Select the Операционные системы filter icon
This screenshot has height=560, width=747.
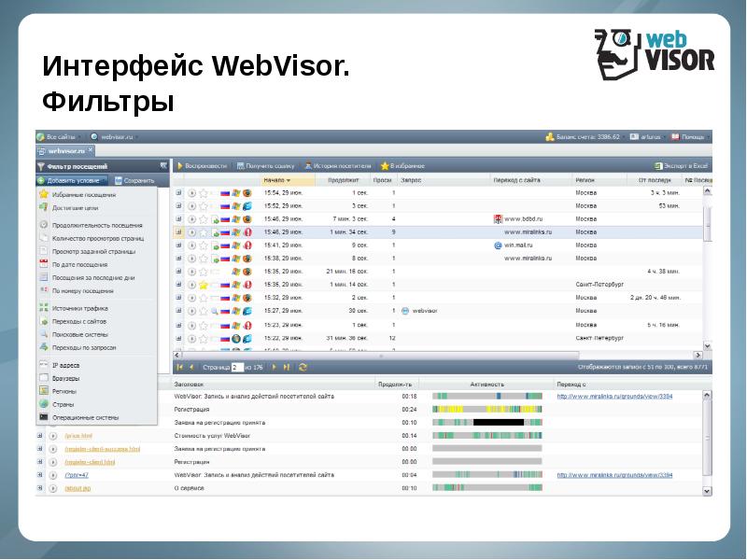44,417
